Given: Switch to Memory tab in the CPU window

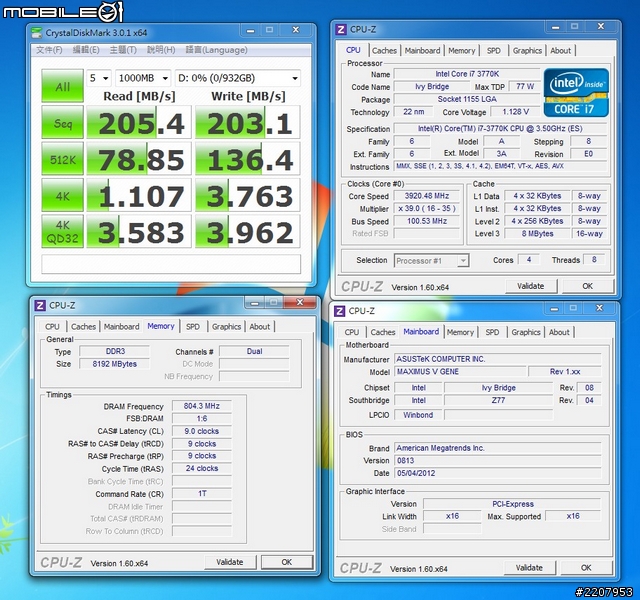Looking at the screenshot, I should 462,51.
